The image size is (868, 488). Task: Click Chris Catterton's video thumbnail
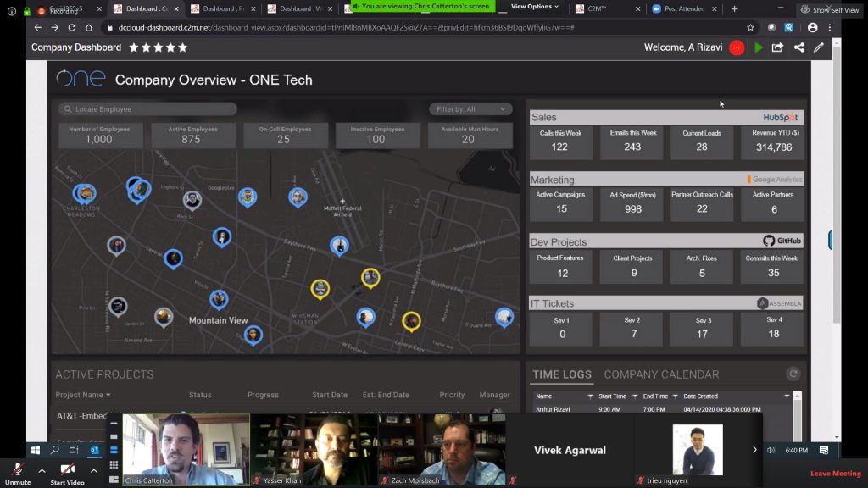186,450
